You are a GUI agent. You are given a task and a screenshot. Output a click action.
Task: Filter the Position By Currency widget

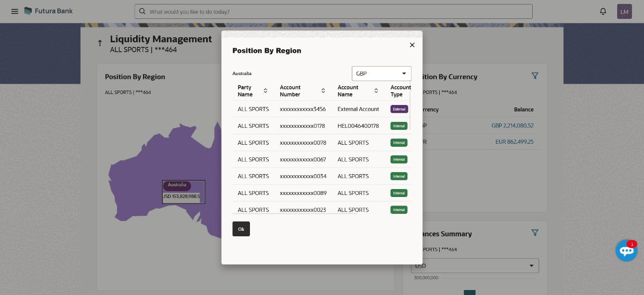(x=535, y=76)
